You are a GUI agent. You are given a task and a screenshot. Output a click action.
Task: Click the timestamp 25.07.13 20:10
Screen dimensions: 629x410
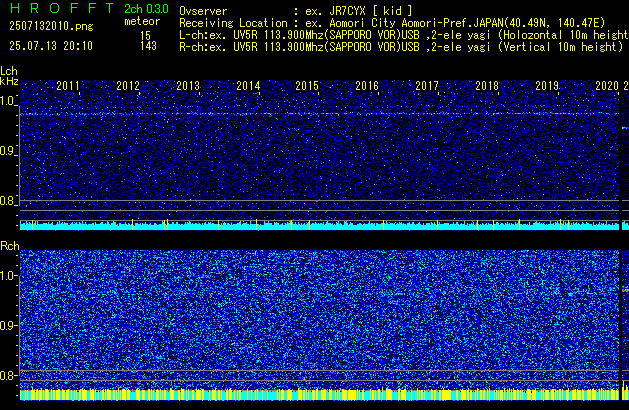tap(51, 46)
